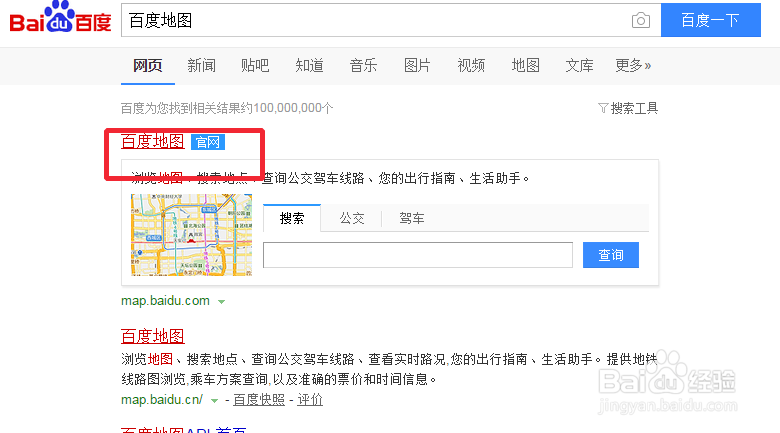Open the map.baidu.com green URL
780x433 pixels.
(x=165, y=301)
